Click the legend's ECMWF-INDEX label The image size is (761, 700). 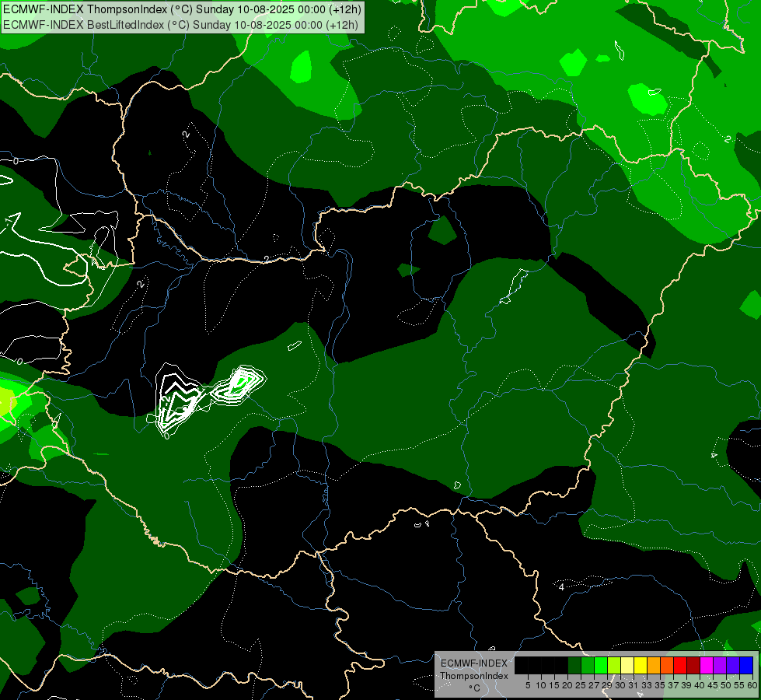click(x=474, y=663)
